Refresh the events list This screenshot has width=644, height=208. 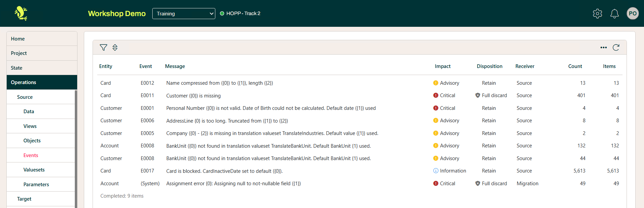tap(616, 48)
